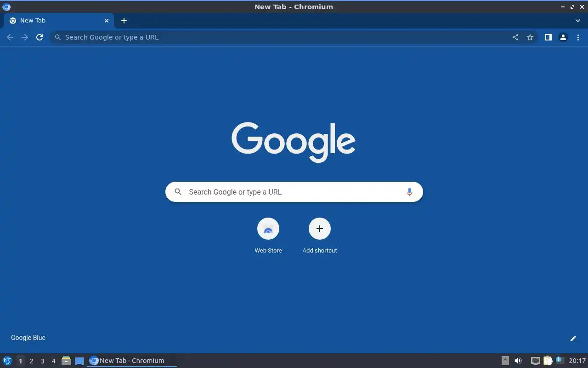
Task: Customize this page with pencil icon
Action: (573, 339)
